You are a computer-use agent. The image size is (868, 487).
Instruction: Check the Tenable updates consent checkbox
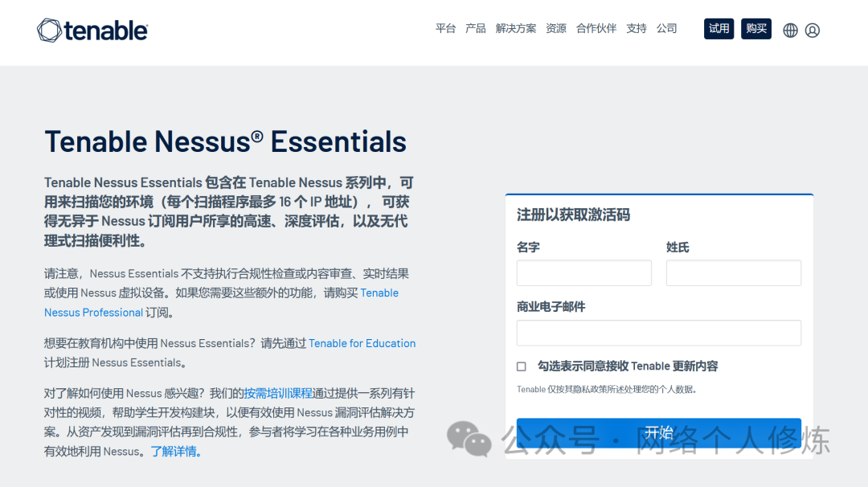pos(522,366)
